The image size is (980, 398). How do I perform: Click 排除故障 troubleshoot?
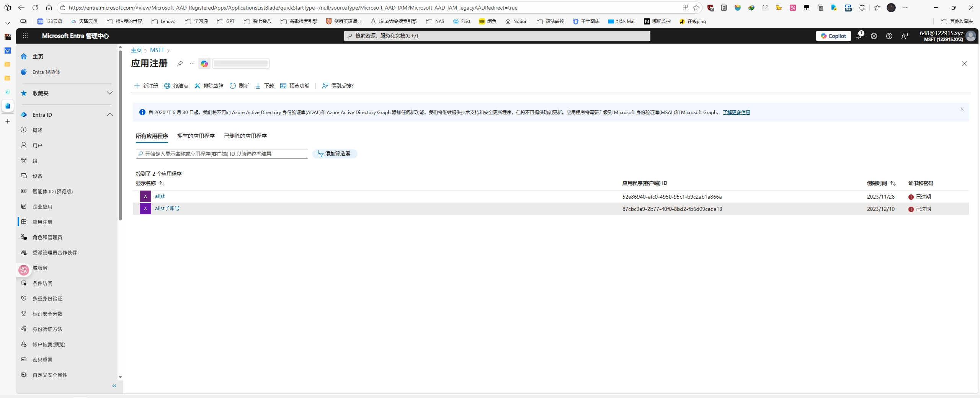pyautogui.click(x=209, y=86)
